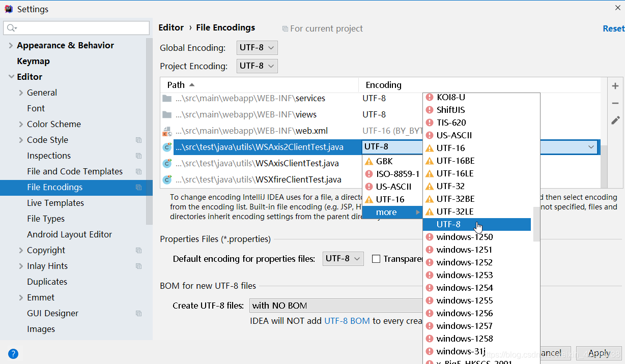The image size is (625, 364).
Task: Open the Project Encoding dropdown
Action: (257, 66)
